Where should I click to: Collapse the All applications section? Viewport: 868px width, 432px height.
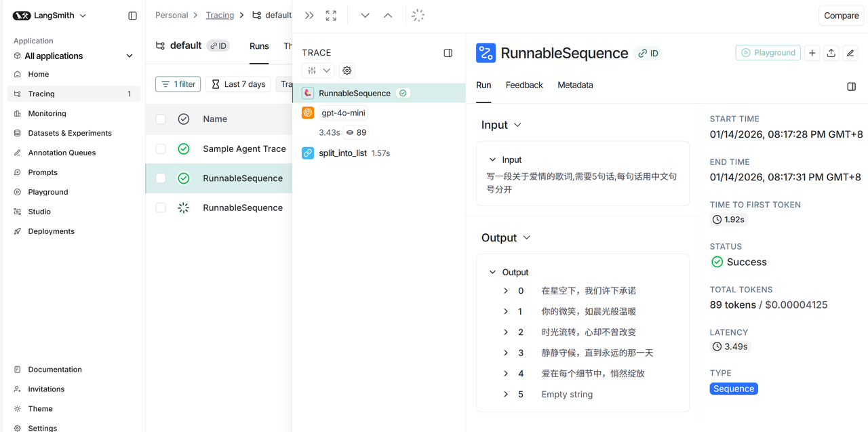point(130,56)
